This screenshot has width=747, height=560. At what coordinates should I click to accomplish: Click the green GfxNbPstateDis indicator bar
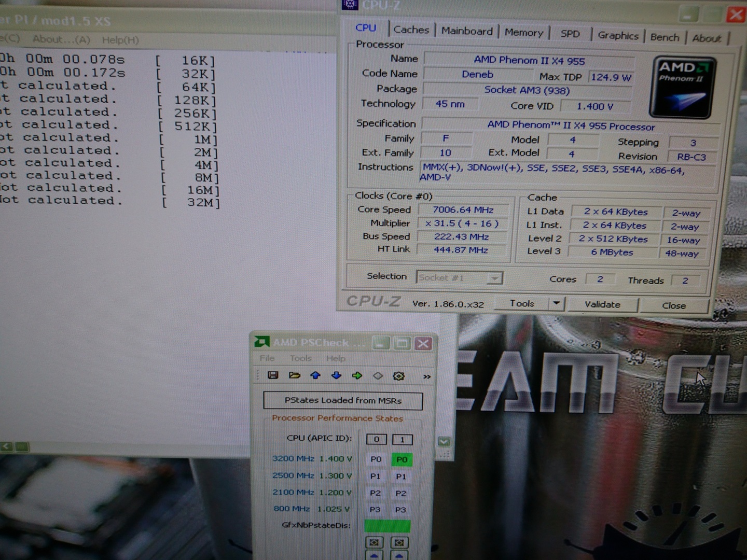point(387,526)
